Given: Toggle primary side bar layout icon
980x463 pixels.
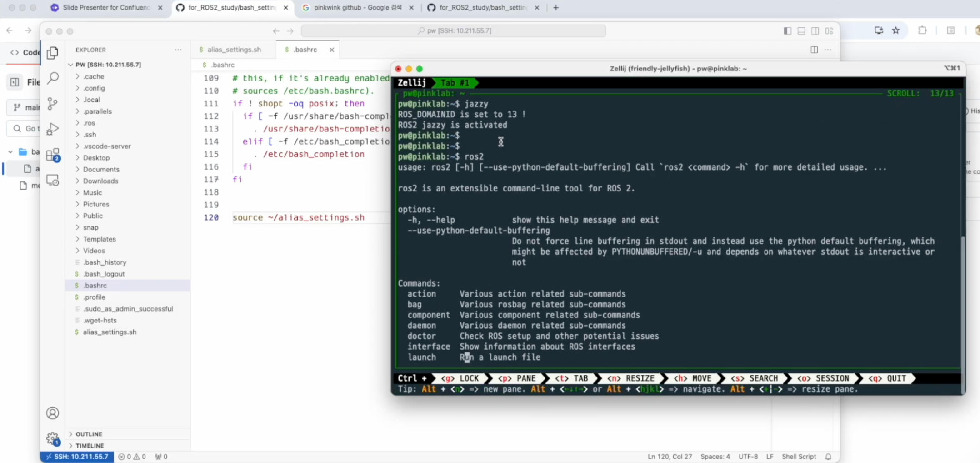Looking at the screenshot, I should click(788, 31).
